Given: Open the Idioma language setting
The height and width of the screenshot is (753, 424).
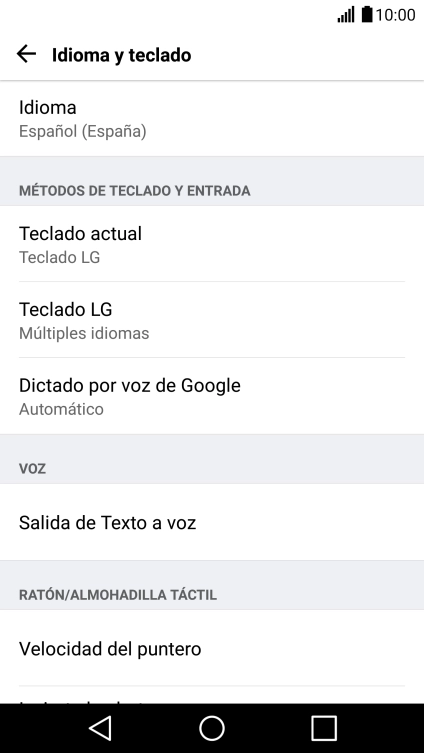Looking at the screenshot, I should click(212, 118).
